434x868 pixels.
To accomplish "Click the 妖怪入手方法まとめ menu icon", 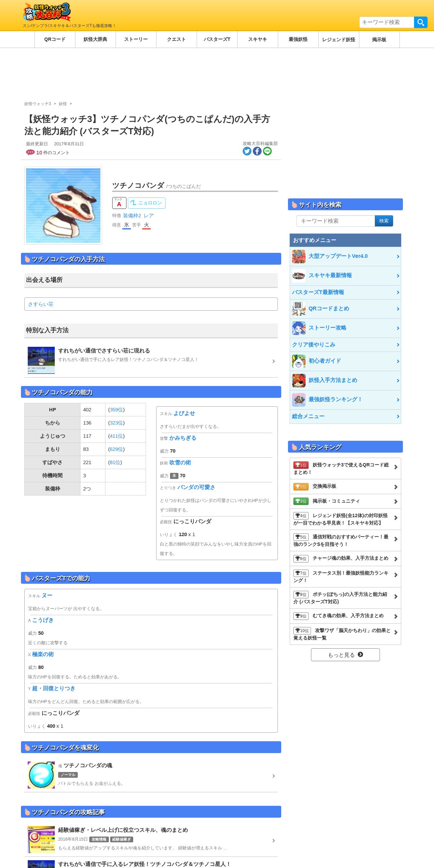I will pos(299,381).
